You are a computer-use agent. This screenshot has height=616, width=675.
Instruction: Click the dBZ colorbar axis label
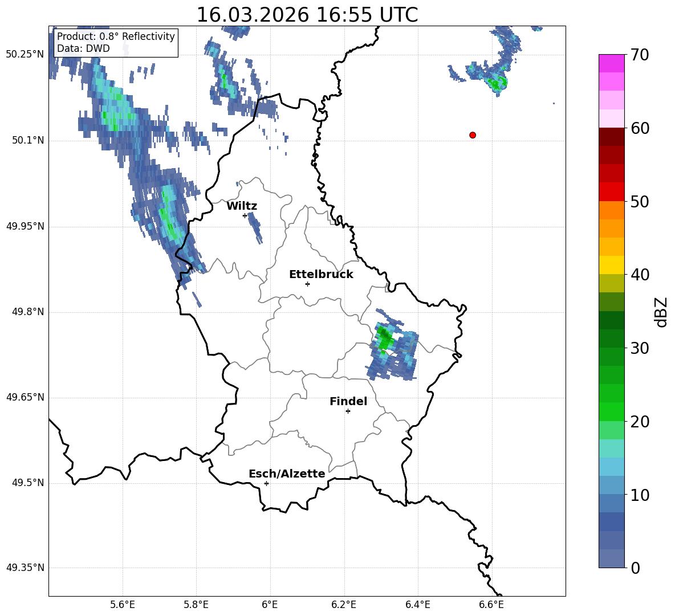point(662,312)
